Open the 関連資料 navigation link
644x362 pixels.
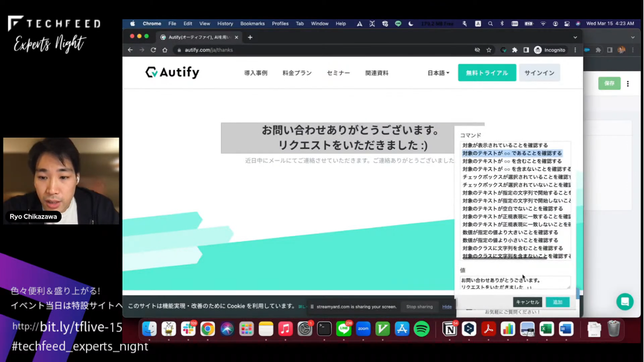tap(377, 73)
